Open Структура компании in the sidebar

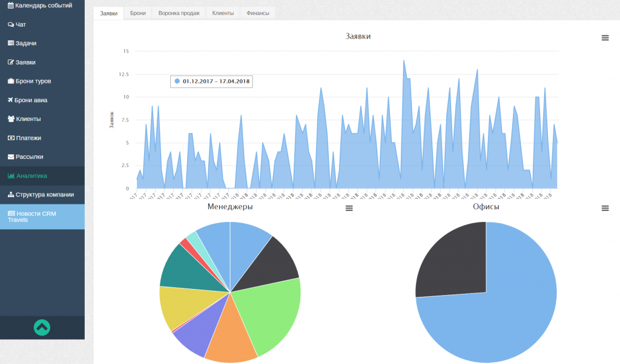pos(42,195)
